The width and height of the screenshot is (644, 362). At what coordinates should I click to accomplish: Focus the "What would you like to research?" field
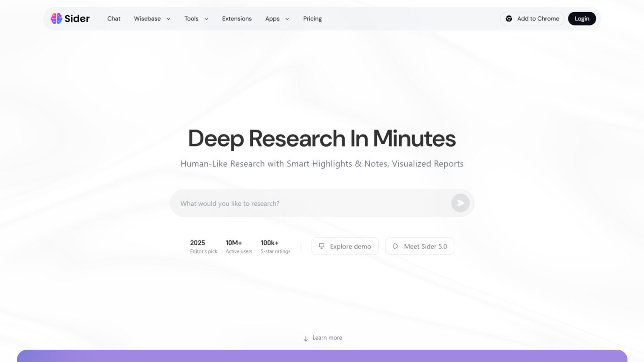pyautogui.click(x=310, y=203)
